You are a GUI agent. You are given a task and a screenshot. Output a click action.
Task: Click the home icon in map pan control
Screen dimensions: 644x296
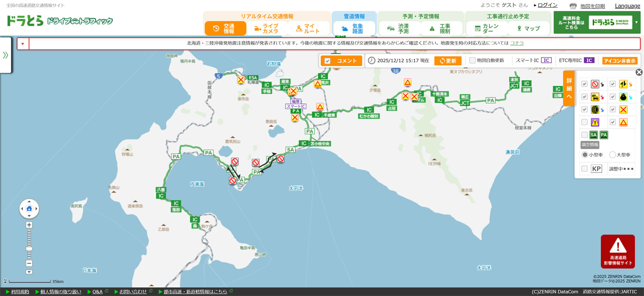pos(29,208)
